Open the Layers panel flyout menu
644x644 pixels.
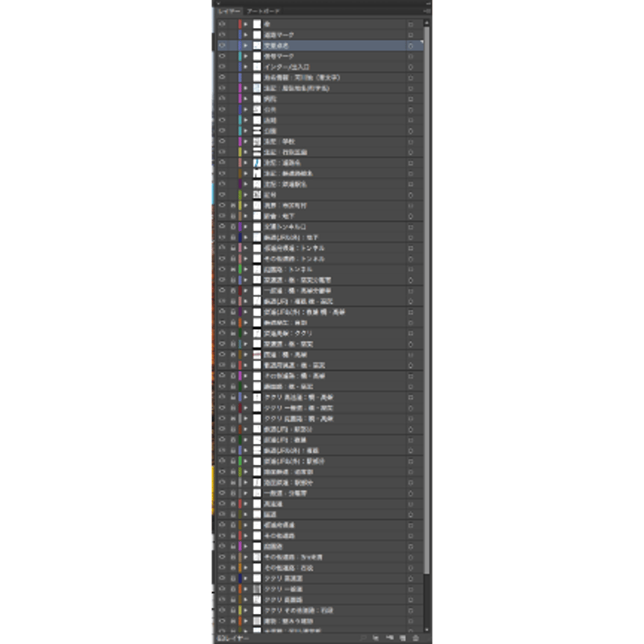point(427,11)
